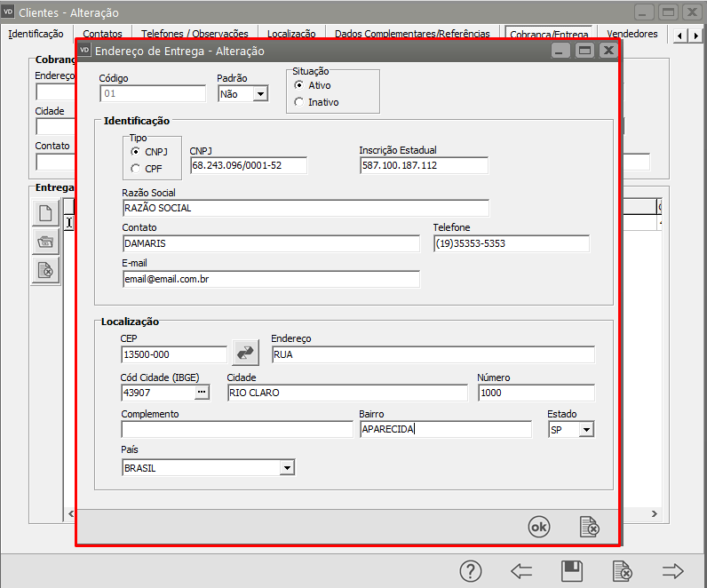Open the Vendedores tab
707x588 pixels.
coord(632,34)
